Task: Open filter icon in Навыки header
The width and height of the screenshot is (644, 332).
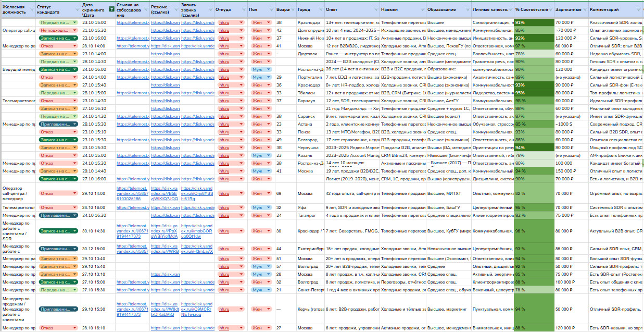Action: point(422,10)
